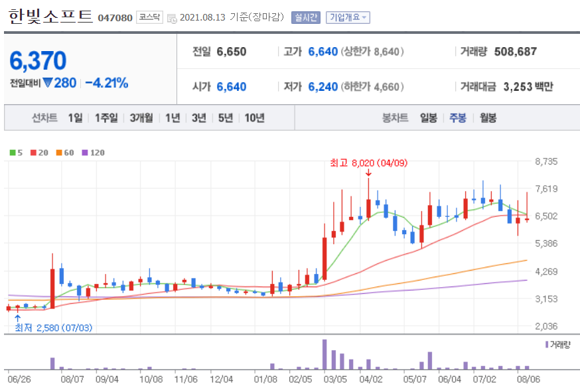Click the 저가 value 6,240
Viewport: 580px width, 392px height.
coord(323,87)
